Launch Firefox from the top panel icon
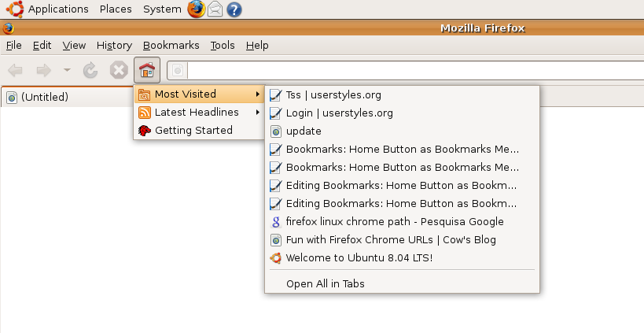The image size is (644, 333). [197, 9]
